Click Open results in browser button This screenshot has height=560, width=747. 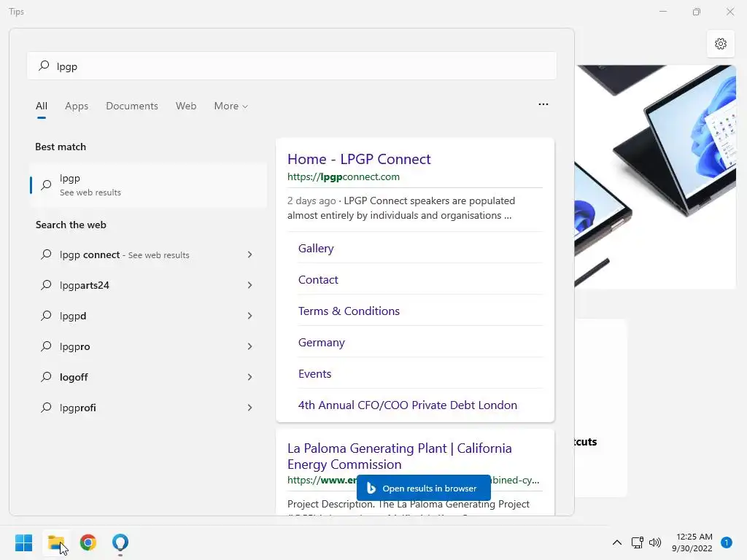coord(424,488)
